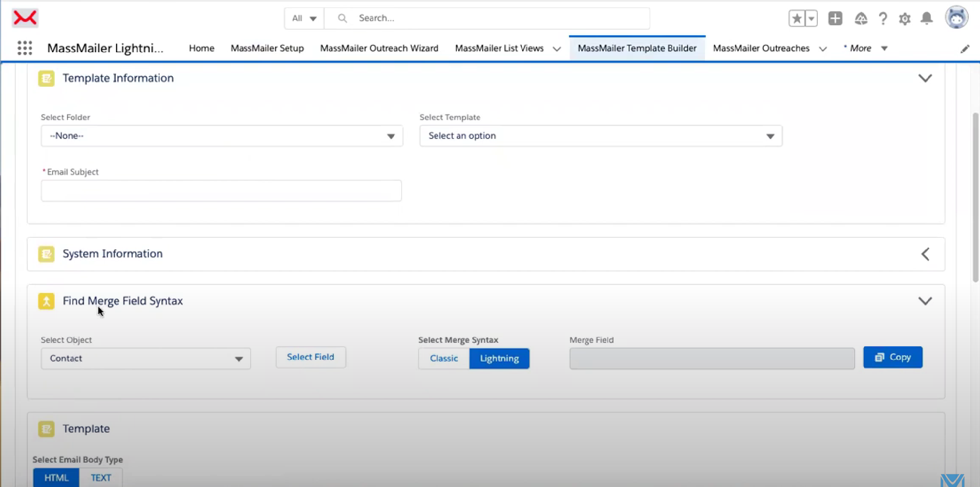
Task: Open the user profile avatar
Action: 957,18
